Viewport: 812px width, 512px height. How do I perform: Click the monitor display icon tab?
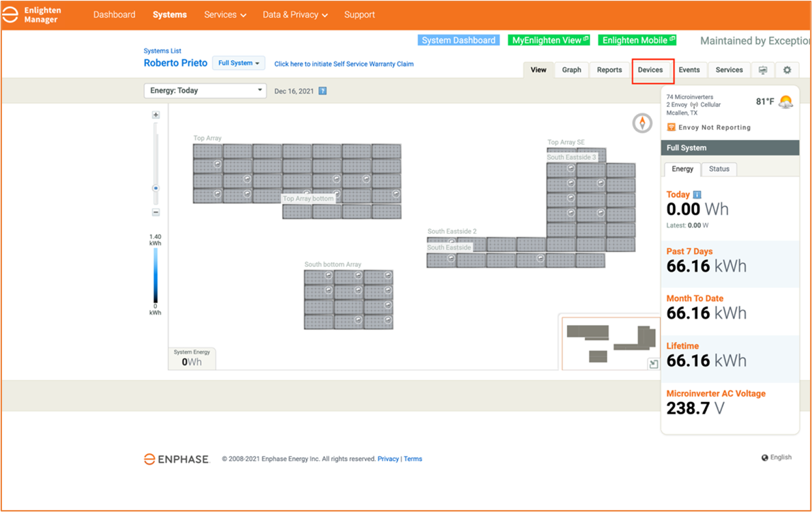point(762,70)
